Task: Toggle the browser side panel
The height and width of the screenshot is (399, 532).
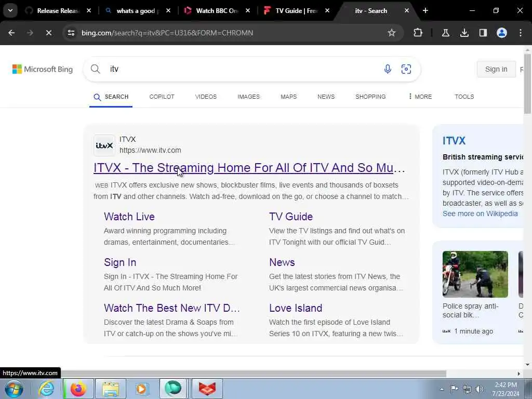Action: click(x=483, y=33)
